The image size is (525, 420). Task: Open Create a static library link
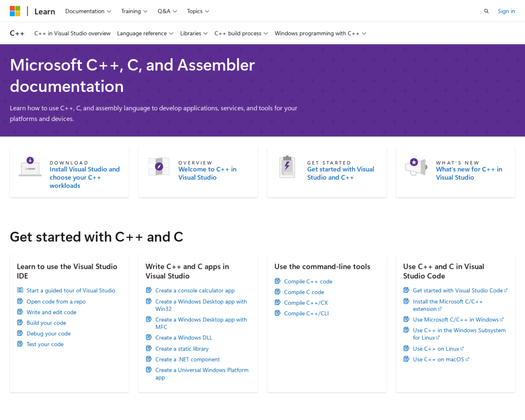[182, 349]
